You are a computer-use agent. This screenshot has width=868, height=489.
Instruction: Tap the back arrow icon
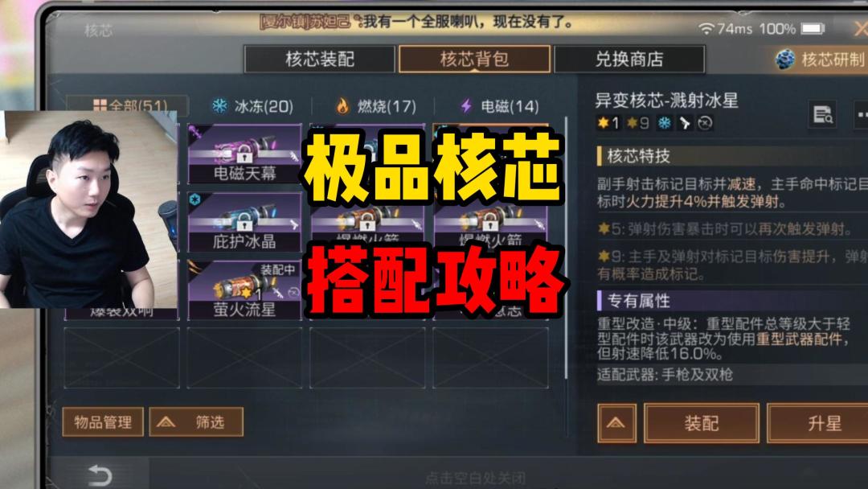pos(100,475)
